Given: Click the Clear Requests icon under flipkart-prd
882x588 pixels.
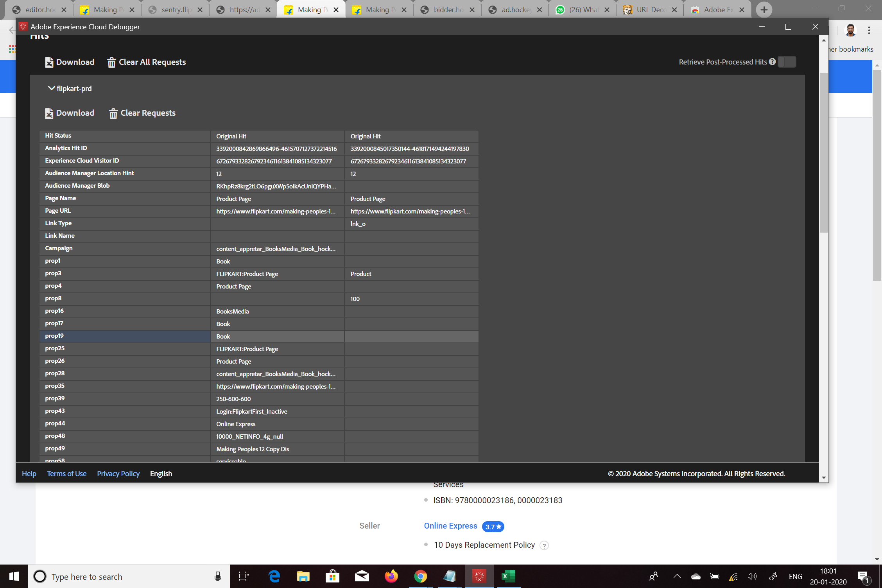Looking at the screenshot, I should [x=112, y=113].
